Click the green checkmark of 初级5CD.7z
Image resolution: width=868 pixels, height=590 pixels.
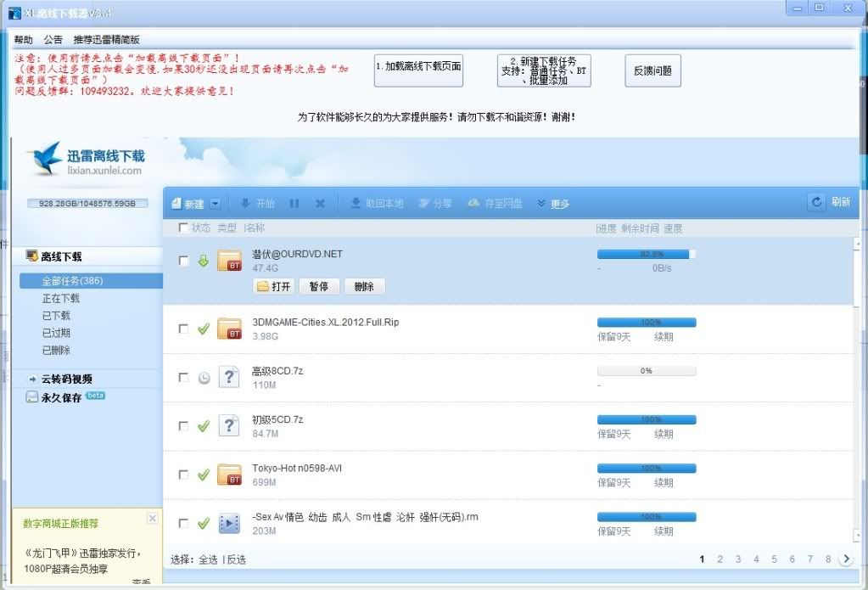pyautogui.click(x=204, y=426)
